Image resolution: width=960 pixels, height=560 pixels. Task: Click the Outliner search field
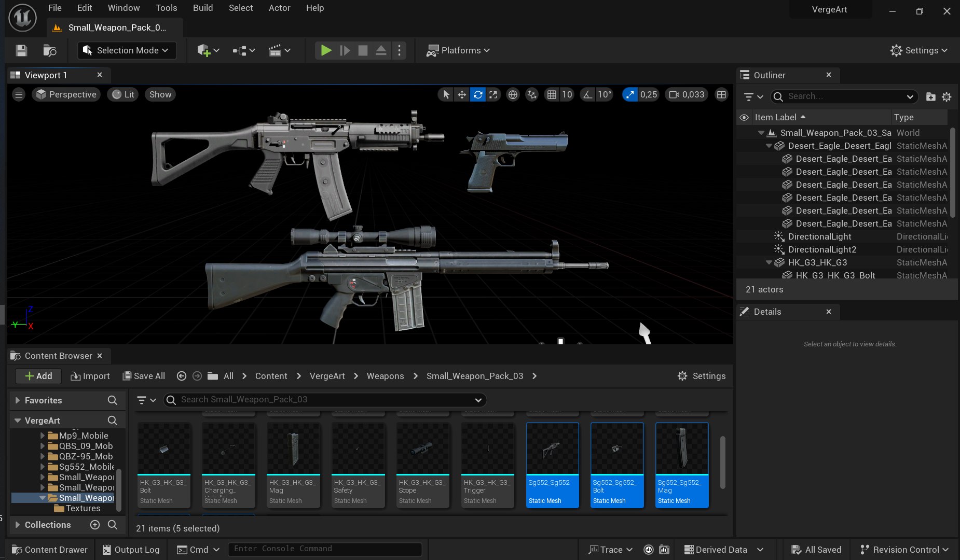click(x=844, y=96)
